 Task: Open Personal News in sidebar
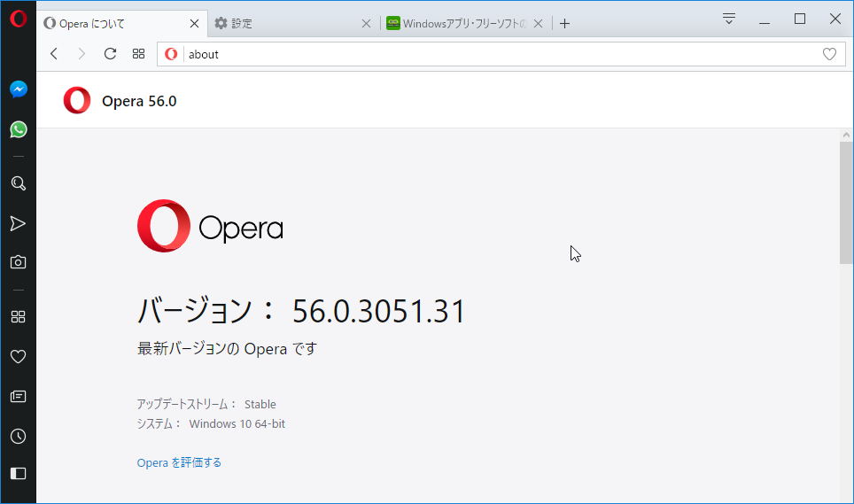click(x=18, y=396)
